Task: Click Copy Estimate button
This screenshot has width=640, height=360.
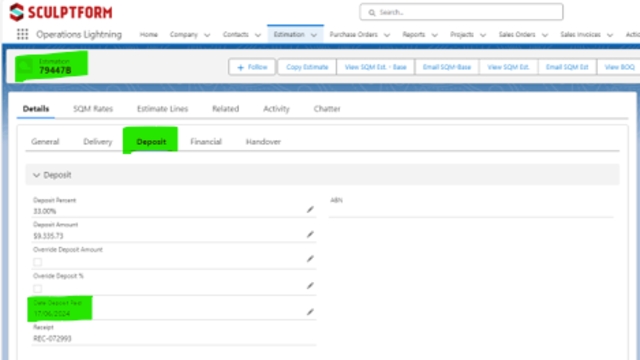Action: 307,67
